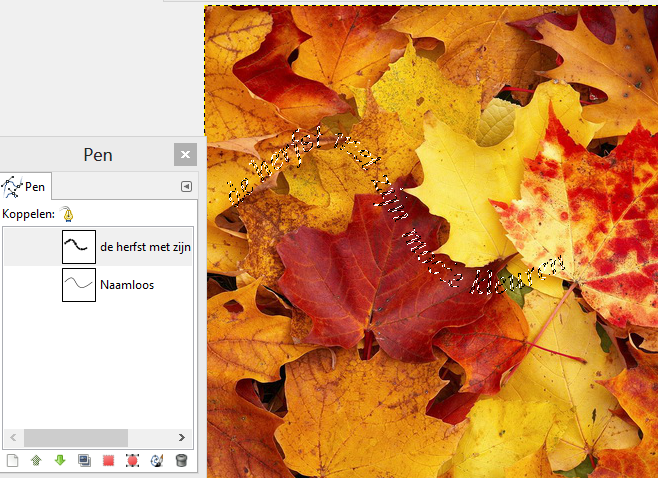
Task: Toggle visibility of the Naamloos path
Action: [17, 285]
